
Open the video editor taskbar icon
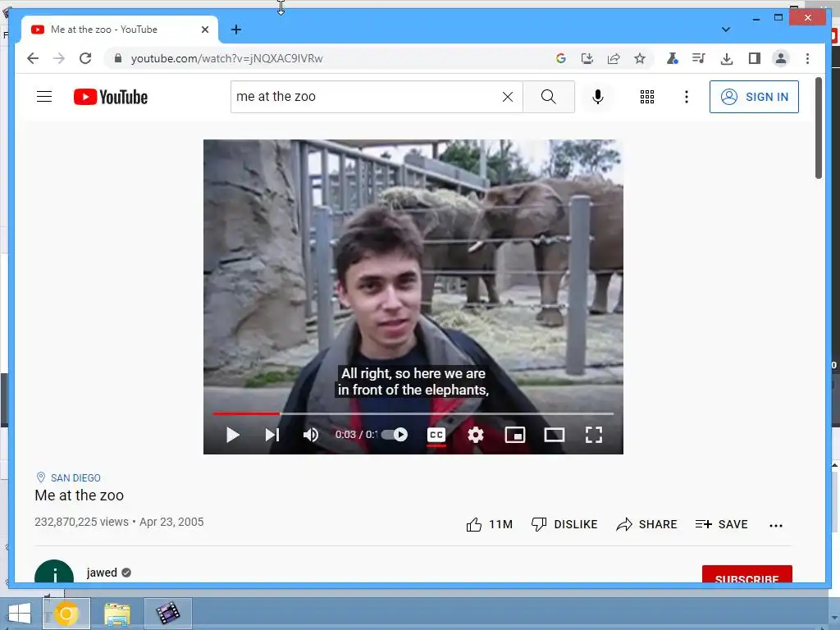167,614
